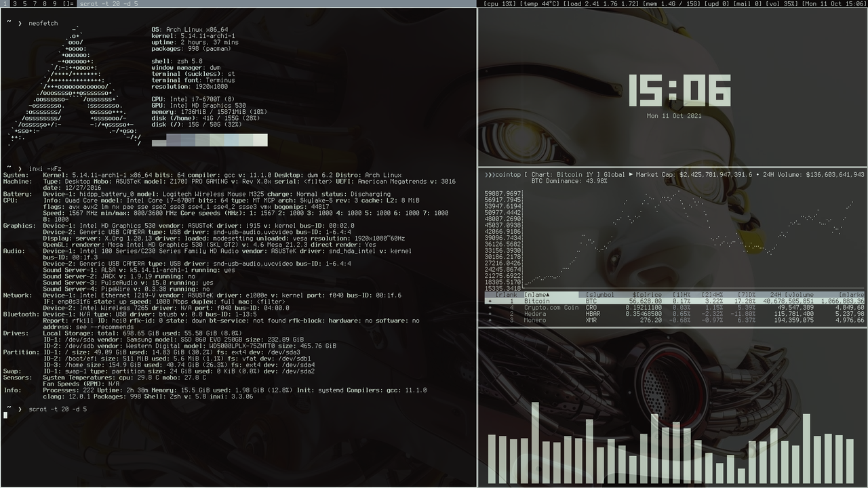The height and width of the screenshot is (488, 868).
Task: Switch to dwm tag 7
Action: tap(35, 4)
